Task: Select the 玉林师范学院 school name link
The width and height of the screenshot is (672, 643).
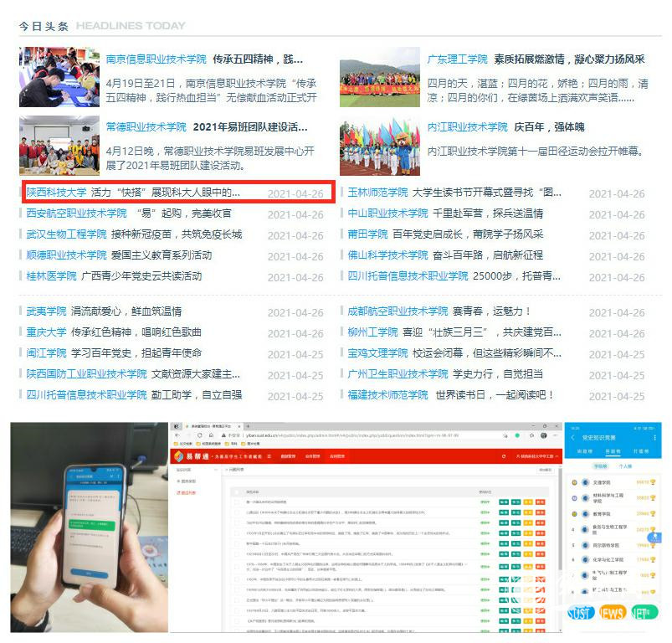Action: [x=377, y=193]
